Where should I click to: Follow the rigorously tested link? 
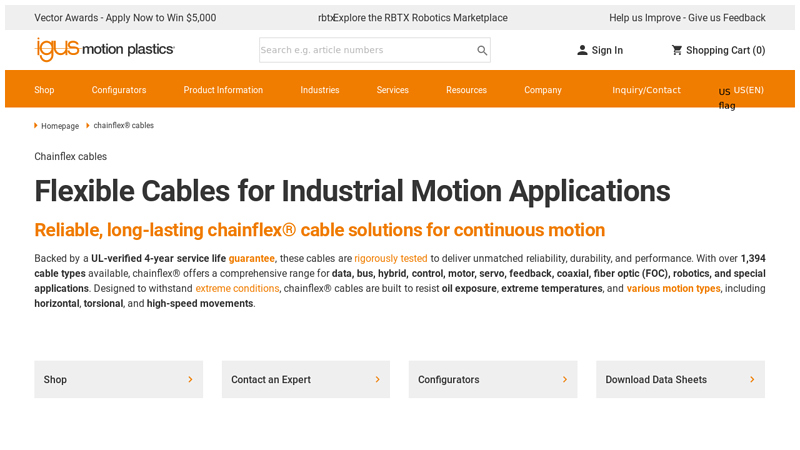pyautogui.click(x=391, y=258)
